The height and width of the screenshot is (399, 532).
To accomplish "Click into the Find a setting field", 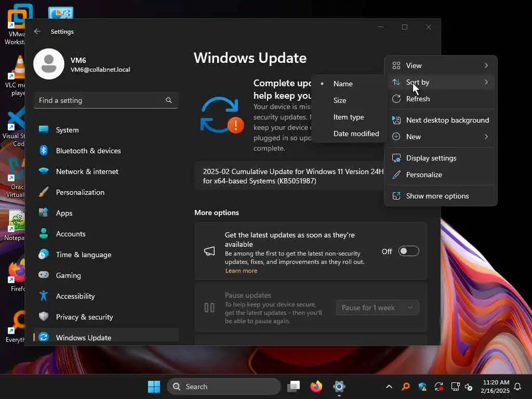I will 106,100.
